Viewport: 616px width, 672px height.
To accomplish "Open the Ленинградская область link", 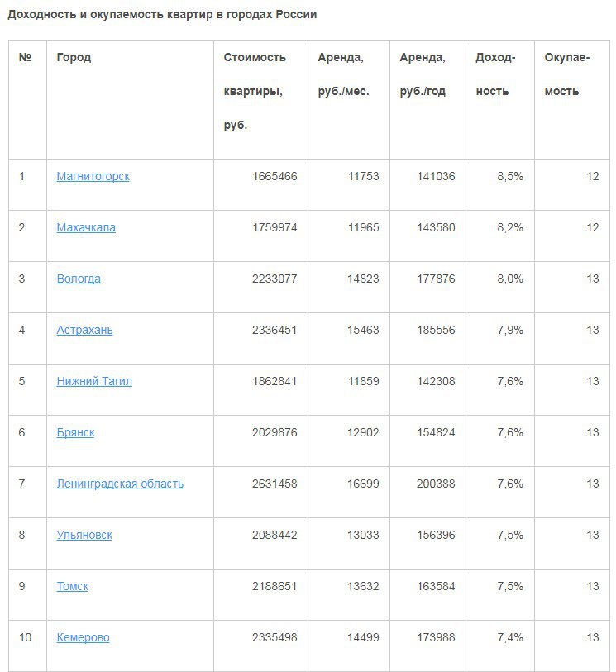I will click(120, 484).
